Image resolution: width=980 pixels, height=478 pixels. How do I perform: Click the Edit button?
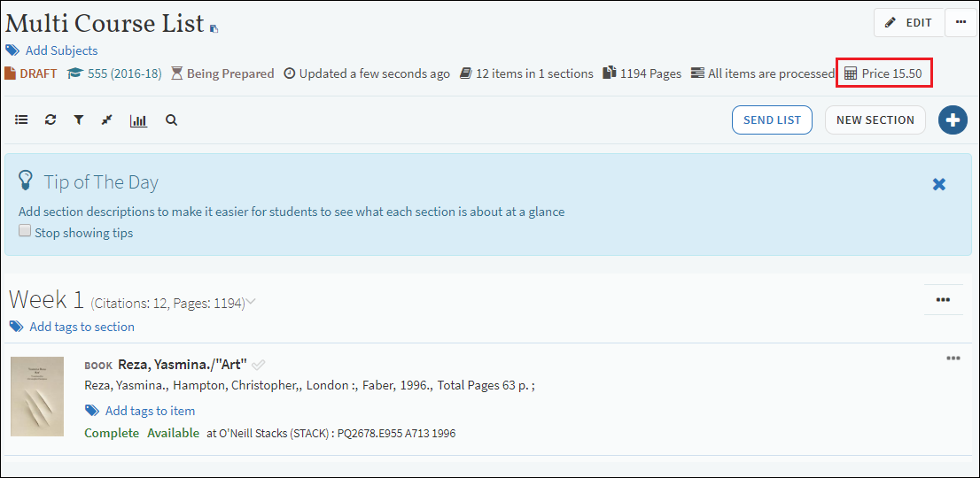(909, 23)
